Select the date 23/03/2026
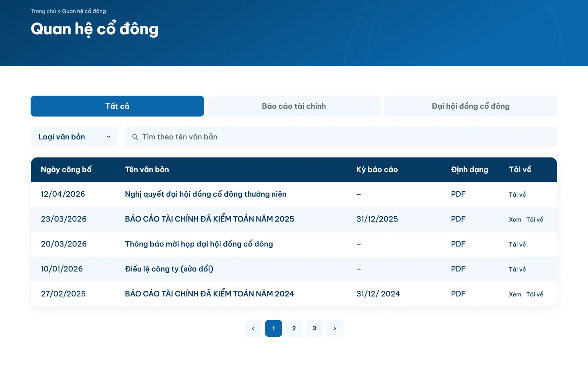The width and height of the screenshot is (588, 368). (x=64, y=219)
